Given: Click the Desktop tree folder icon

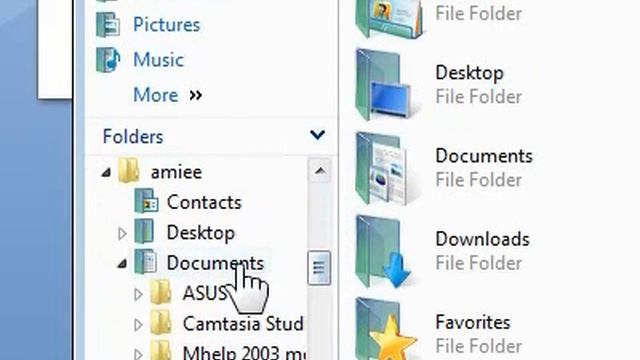Looking at the screenshot, I should pyautogui.click(x=145, y=231).
